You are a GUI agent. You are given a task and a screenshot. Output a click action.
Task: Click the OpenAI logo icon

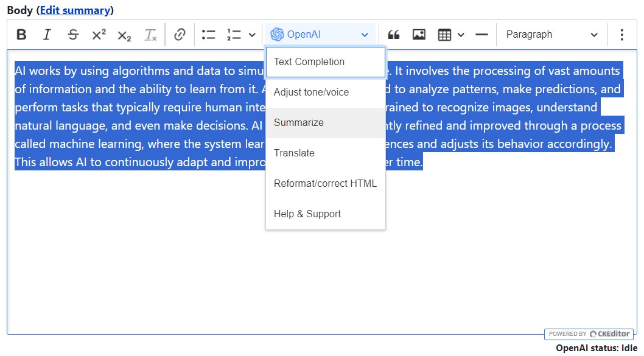pyautogui.click(x=277, y=35)
